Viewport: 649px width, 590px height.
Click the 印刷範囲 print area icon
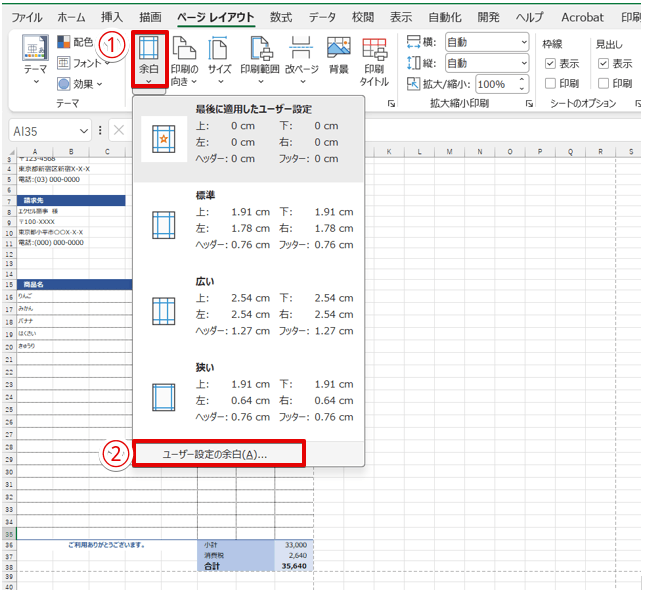click(261, 62)
